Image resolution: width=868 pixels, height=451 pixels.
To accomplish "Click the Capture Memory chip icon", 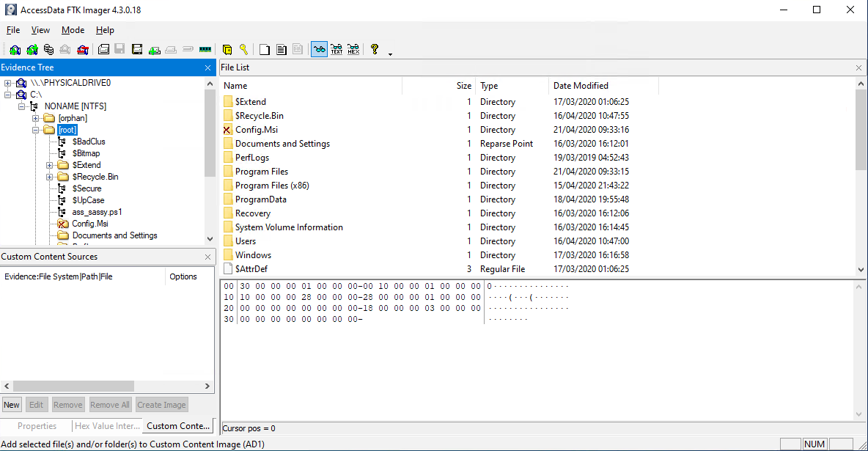I will click(x=205, y=50).
